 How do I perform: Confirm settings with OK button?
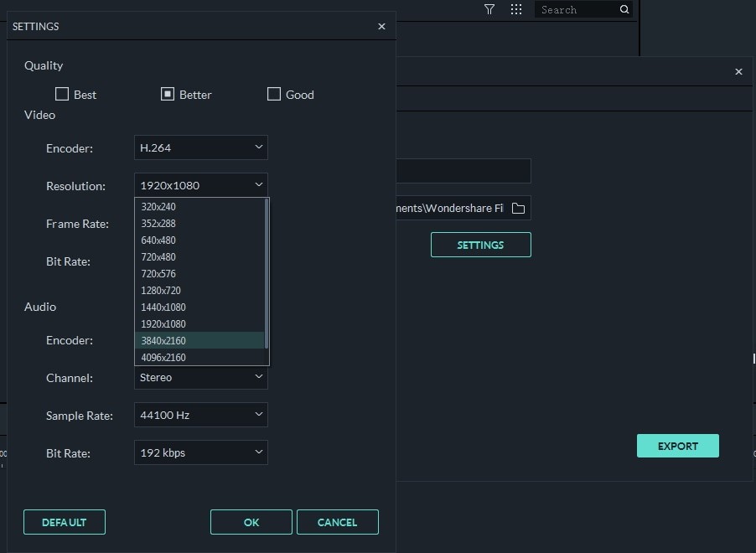click(x=251, y=522)
